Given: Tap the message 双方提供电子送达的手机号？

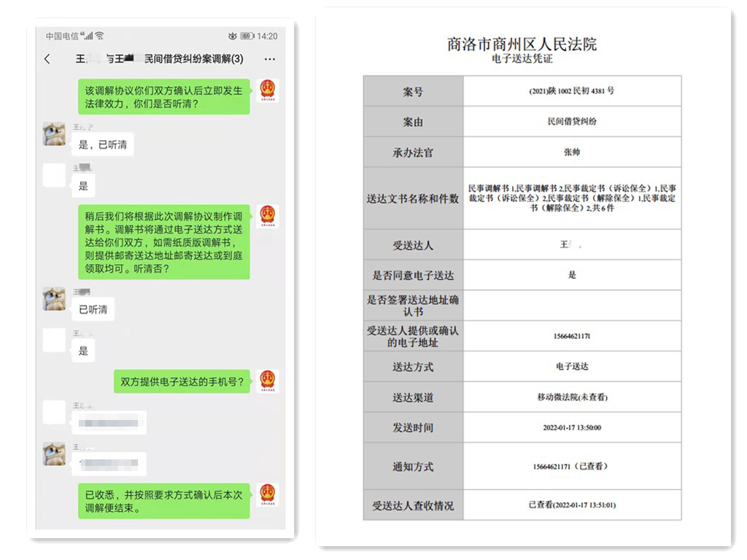Looking at the screenshot, I should pos(182,381).
